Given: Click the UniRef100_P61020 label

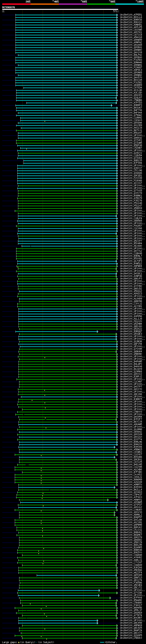Looking at the screenshot, I should 131,321.
